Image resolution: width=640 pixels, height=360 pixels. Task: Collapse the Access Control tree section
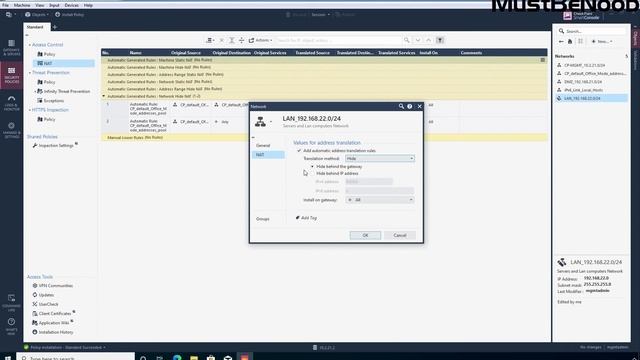coord(30,45)
